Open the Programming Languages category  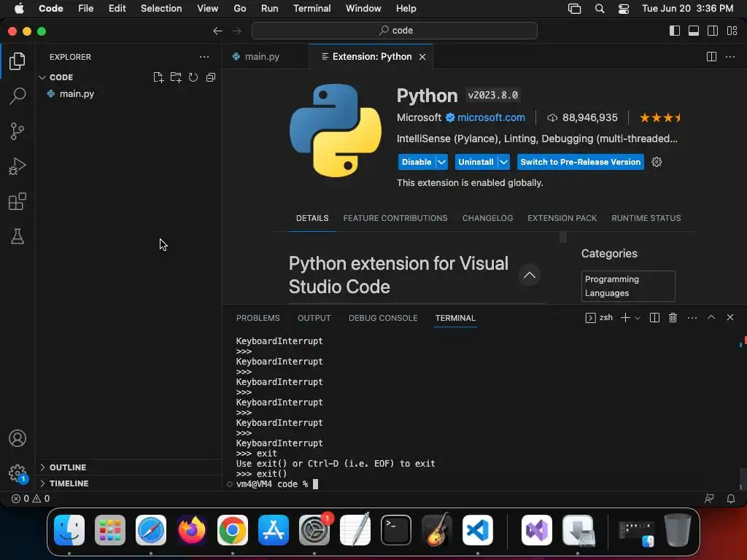[x=628, y=286]
